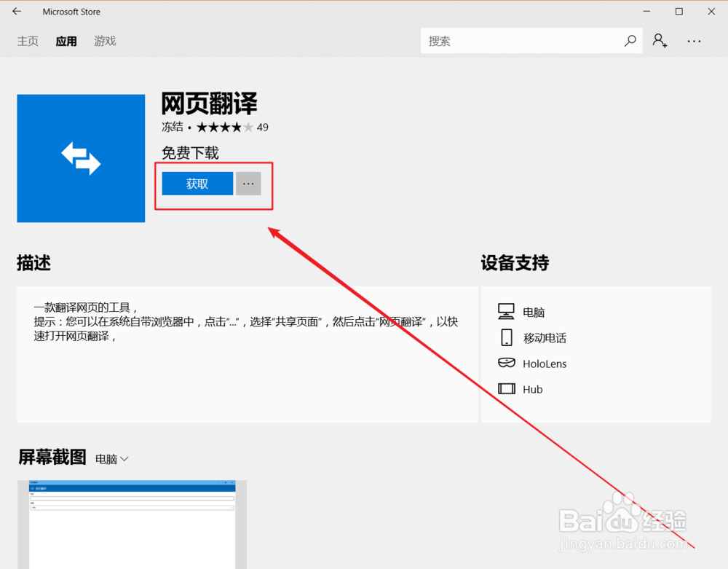Click the 获取 download button
Viewport: 728px width, 569px height.
point(196,184)
